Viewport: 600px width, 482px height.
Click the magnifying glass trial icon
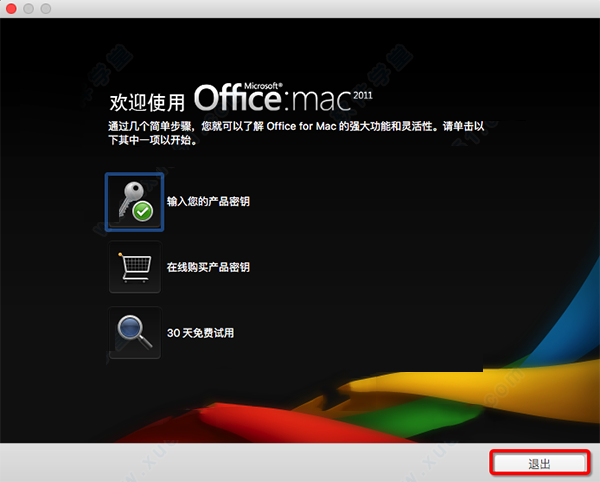click(135, 332)
